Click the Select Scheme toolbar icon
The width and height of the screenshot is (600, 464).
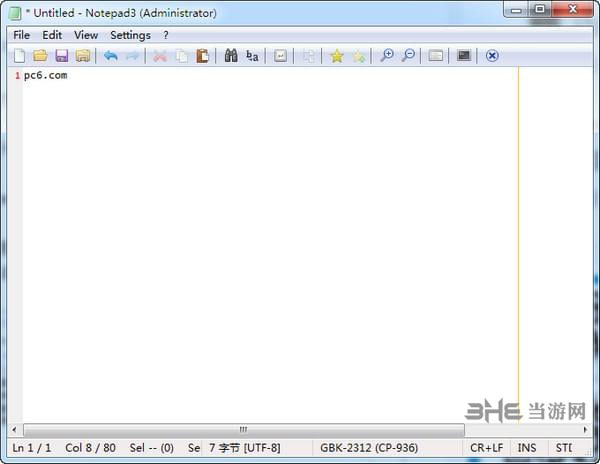tap(435, 56)
